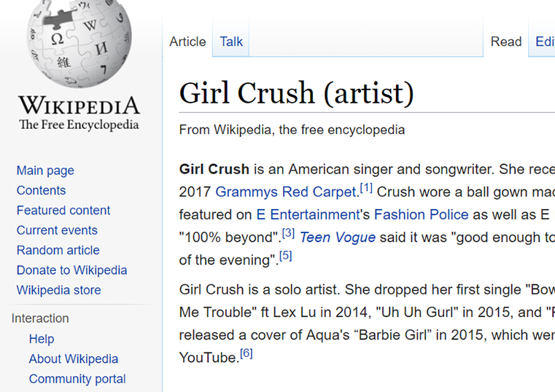Open the Teen Vogue link
This screenshot has width=555, height=392.
point(338,238)
